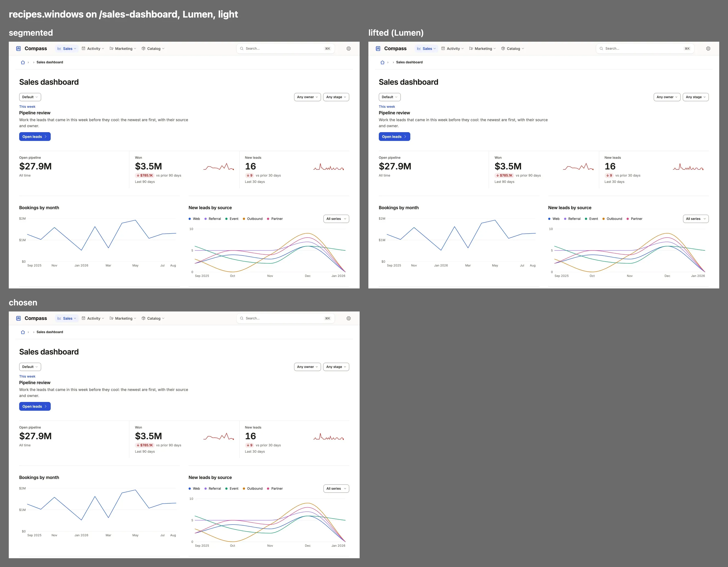
Task: Expand the Default view dropdown in the chosen panel
Action: pos(30,367)
